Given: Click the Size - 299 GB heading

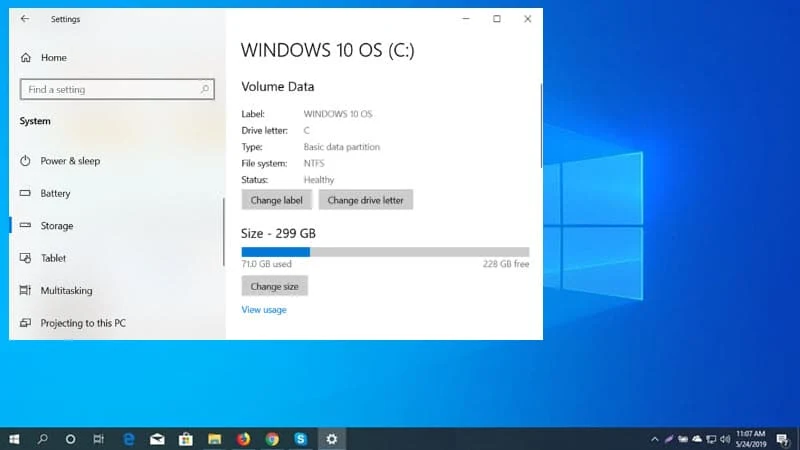Looking at the screenshot, I should tap(279, 233).
